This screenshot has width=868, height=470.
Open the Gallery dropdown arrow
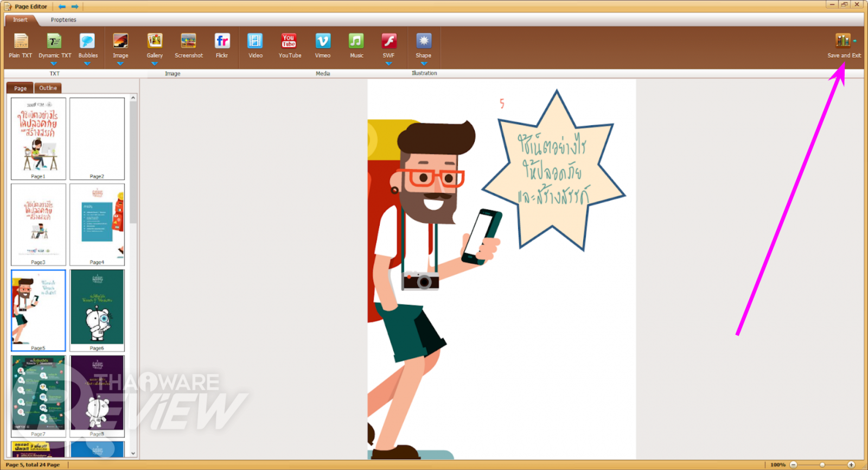click(x=155, y=63)
